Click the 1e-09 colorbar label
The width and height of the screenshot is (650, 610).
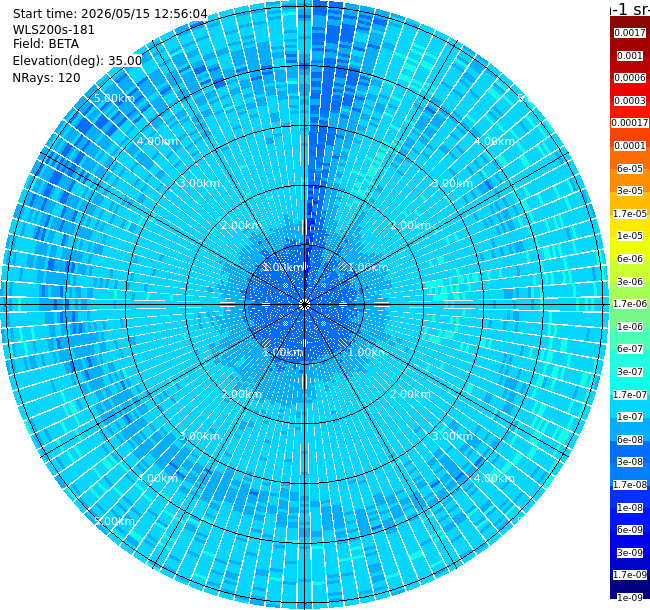point(630,598)
